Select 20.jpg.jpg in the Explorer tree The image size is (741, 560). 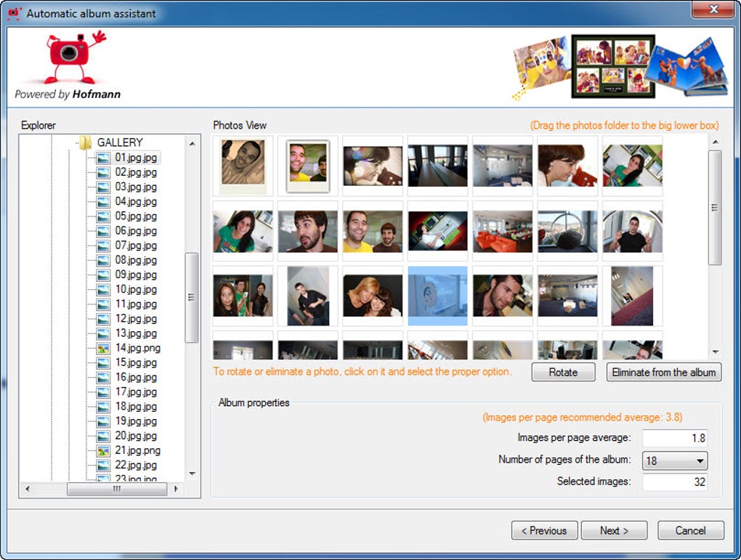point(136,436)
